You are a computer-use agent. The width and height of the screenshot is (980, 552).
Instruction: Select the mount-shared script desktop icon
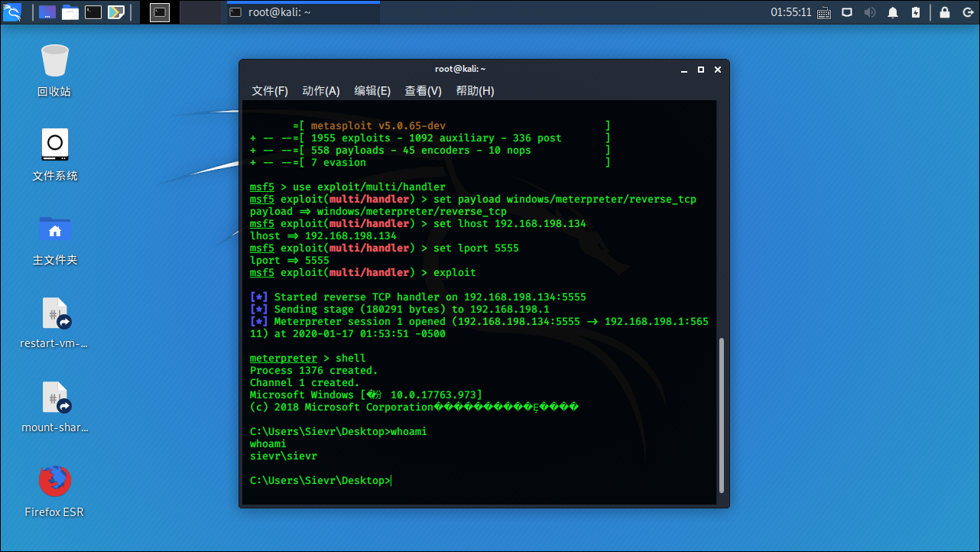coord(54,407)
